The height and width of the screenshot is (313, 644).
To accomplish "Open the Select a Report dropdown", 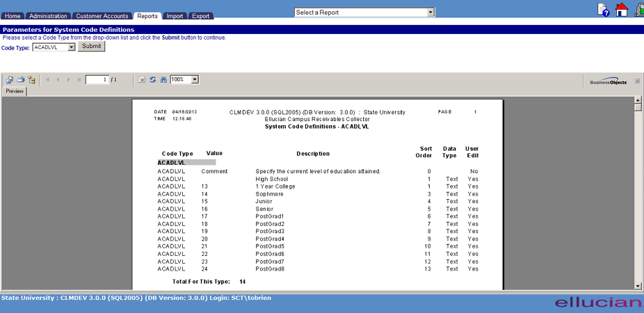I will (430, 13).
